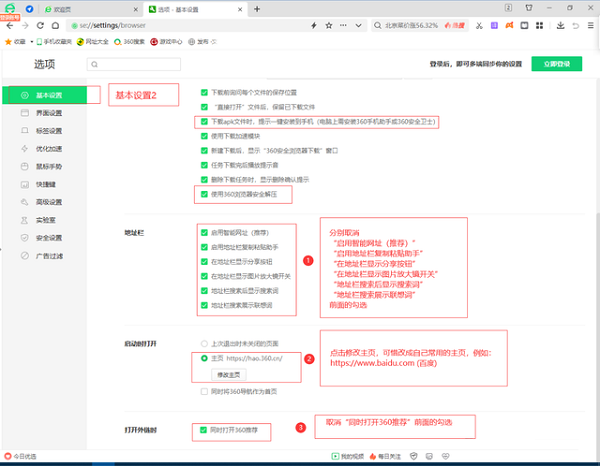The image size is (600, 467).
Task: Open the 手机收藏夹 bookmark
Action: pos(54,42)
